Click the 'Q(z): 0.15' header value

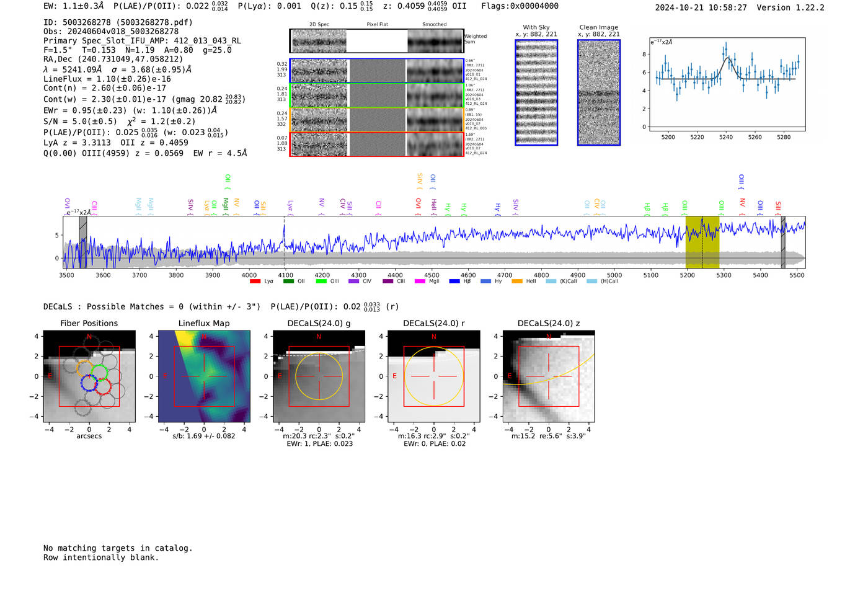(x=342, y=6)
